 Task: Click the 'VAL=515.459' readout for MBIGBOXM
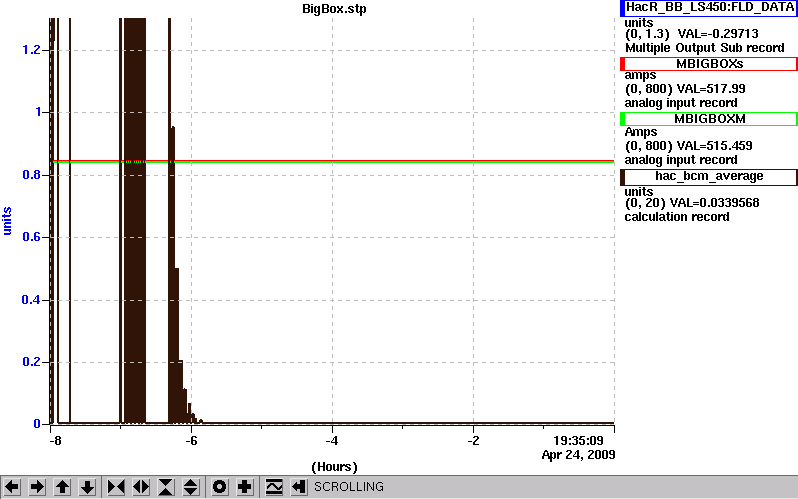(714, 146)
